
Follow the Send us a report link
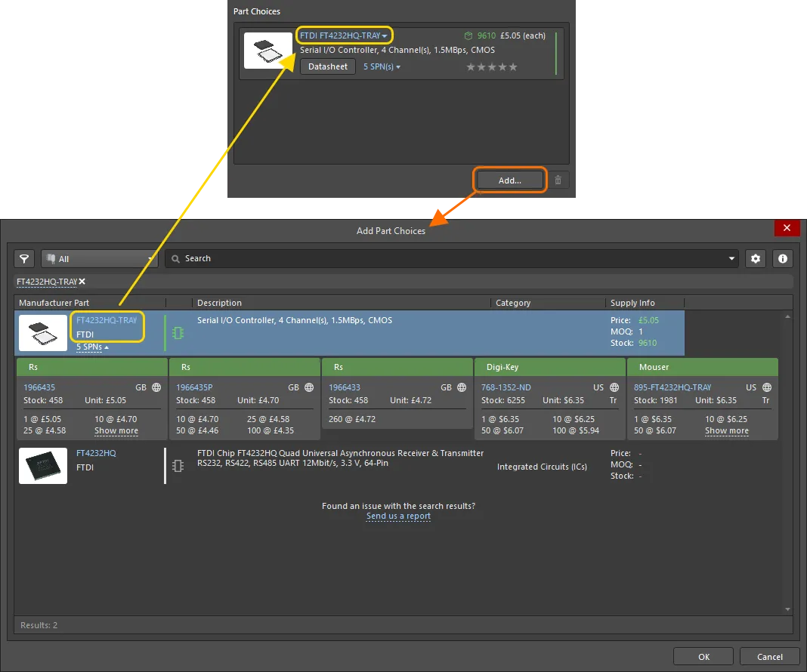click(398, 516)
